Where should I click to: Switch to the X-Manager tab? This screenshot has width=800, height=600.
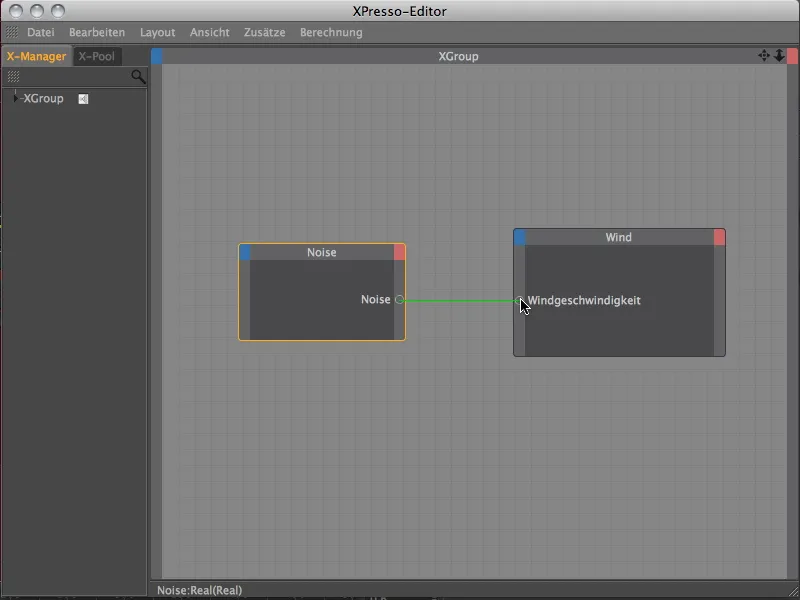pyautogui.click(x=36, y=56)
